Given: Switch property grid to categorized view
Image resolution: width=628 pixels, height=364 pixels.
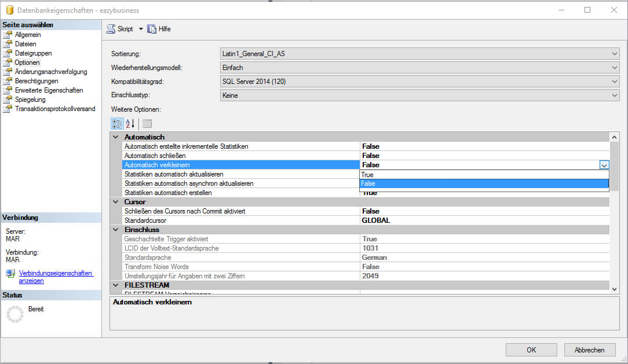Looking at the screenshot, I should coord(116,123).
